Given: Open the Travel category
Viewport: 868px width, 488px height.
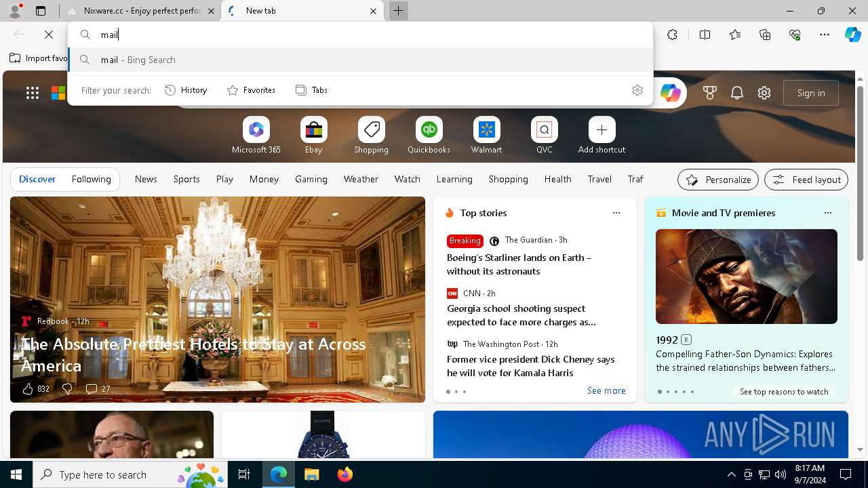Looking at the screenshot, I should click(599, 179).
